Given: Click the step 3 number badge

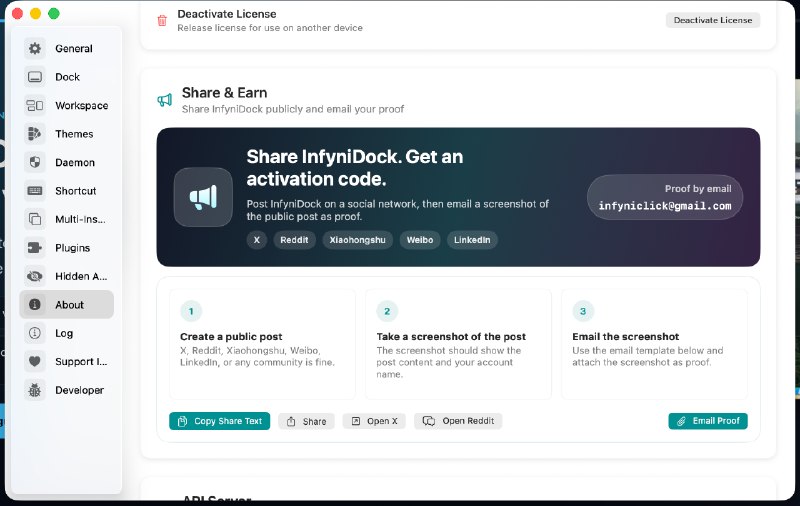Looking at the screenshot, I should [x=583, y=311].
